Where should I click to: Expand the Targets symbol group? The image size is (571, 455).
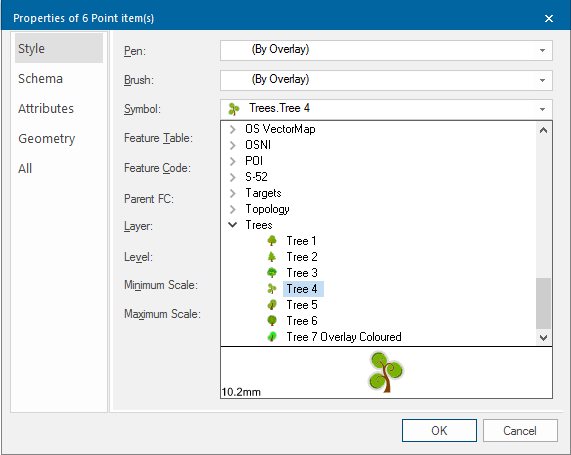[233, 193]
